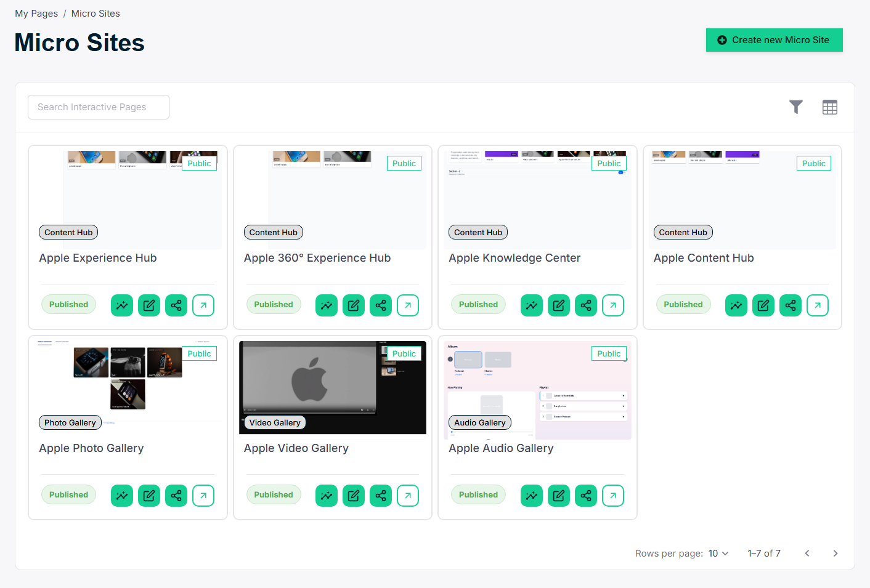Share Apple Knowledge Center
The image size is (870, 588).
[586, 305]
